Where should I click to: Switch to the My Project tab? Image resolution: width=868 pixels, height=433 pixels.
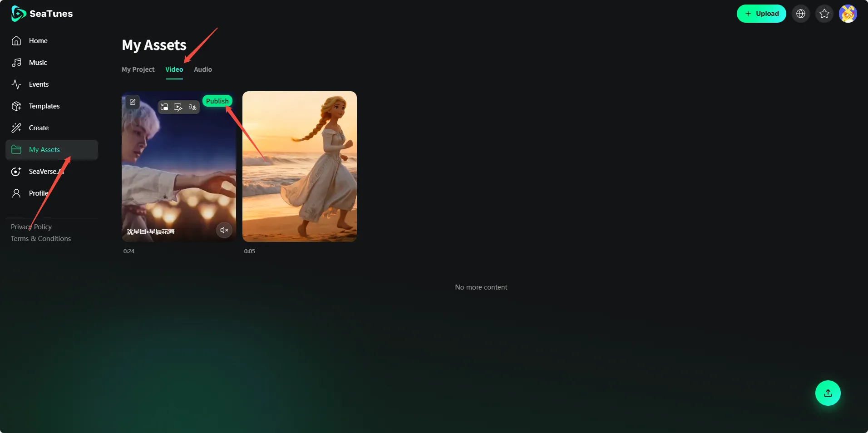(138, 69)
